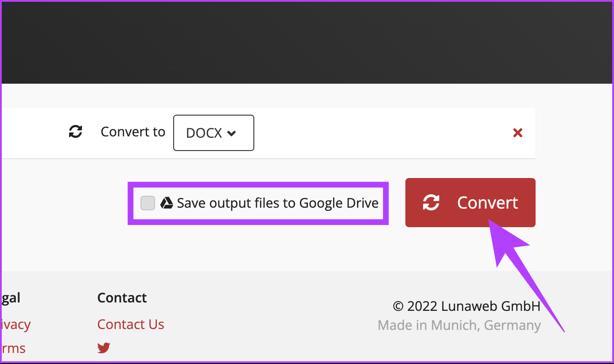Click the Legal section heading
Viewport: 614px width, 364px height.
pos(10,298)
